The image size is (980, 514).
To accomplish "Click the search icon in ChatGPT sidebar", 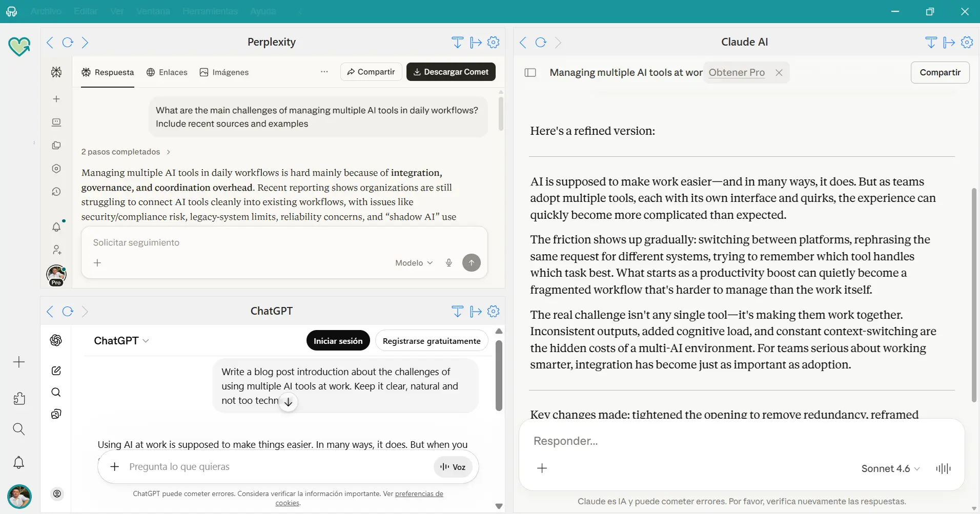I will (56, 393).
